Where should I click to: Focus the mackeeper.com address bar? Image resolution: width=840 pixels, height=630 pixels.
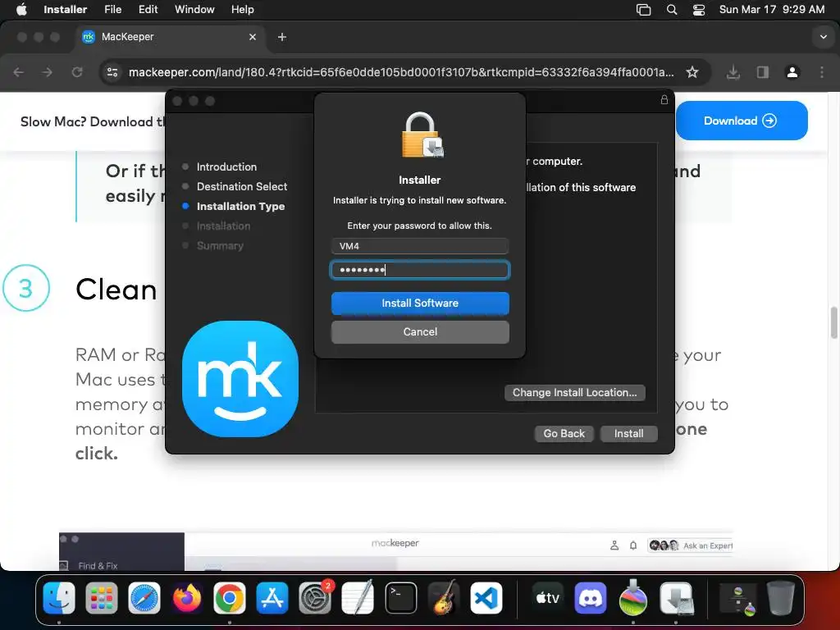pyautogui.click(x=401, y=72)
